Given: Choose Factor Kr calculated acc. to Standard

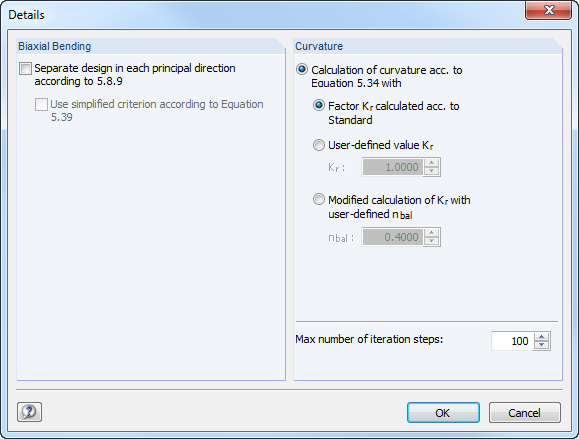Looking at the screenshot, I should [319, 106].
